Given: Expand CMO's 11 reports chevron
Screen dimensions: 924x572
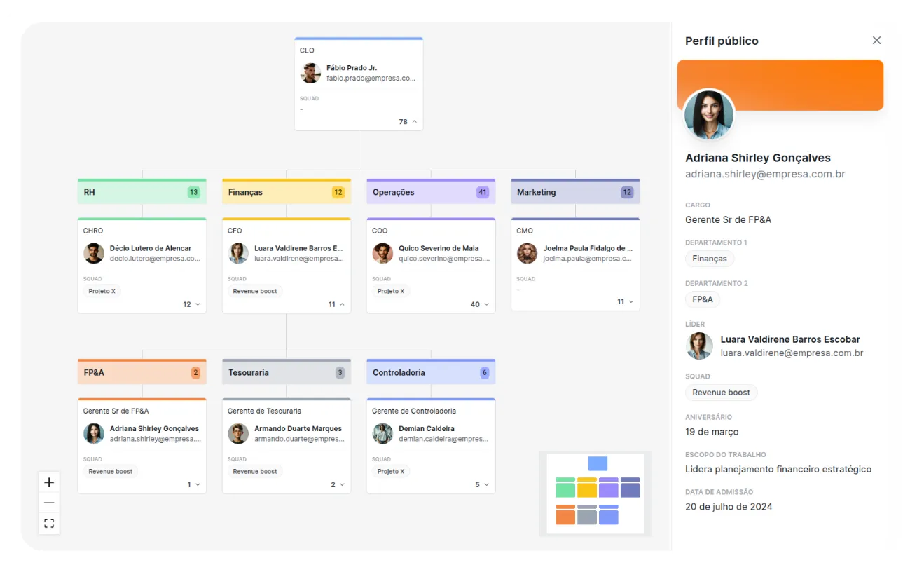Looking at the screenshot, I should [x=630, y=301].
